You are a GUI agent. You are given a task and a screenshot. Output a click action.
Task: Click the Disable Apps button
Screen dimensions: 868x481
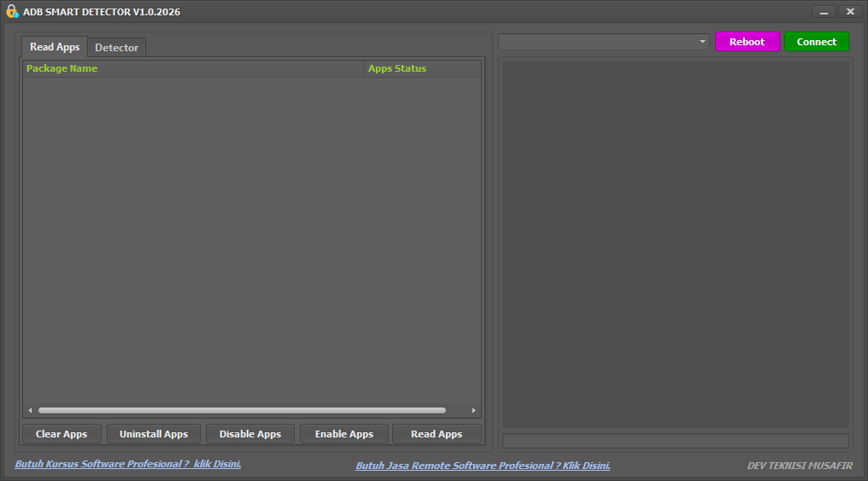(250, 434)
